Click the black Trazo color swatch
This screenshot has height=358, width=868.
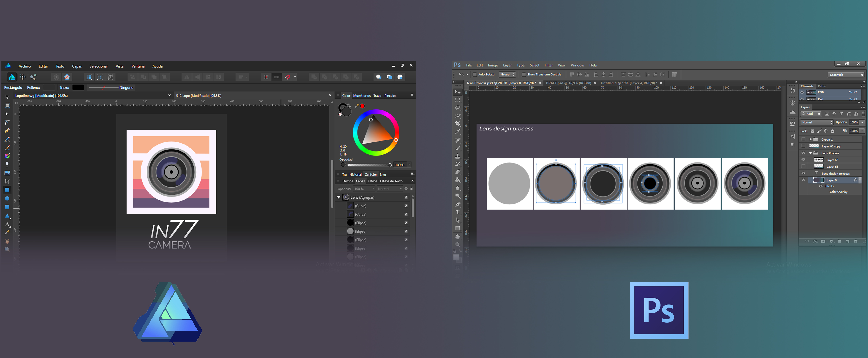(x=78, y=88)
